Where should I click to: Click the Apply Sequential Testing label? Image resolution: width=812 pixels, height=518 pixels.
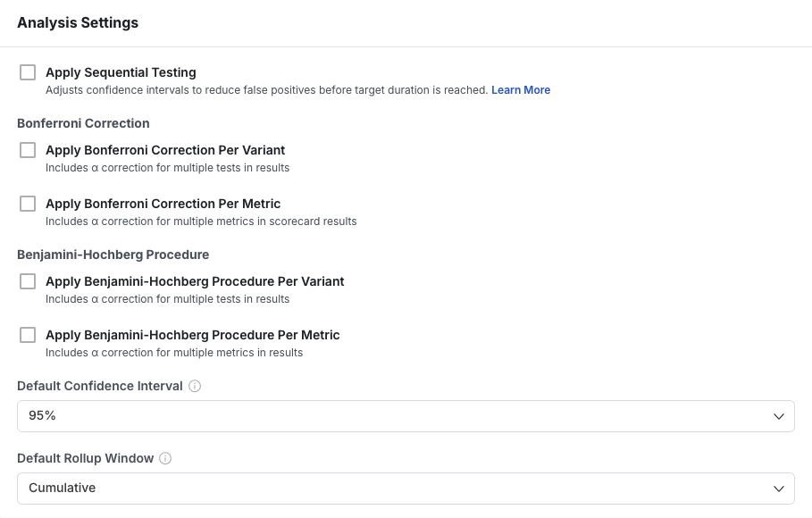coord(121,72)
